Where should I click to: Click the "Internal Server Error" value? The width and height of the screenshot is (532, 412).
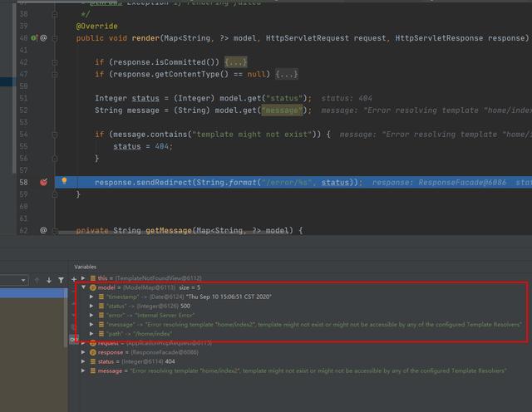click(165, 315)
